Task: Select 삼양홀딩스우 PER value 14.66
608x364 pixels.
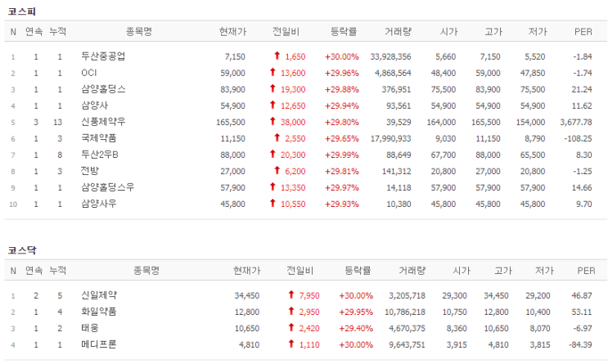Action: coord(582,187)
